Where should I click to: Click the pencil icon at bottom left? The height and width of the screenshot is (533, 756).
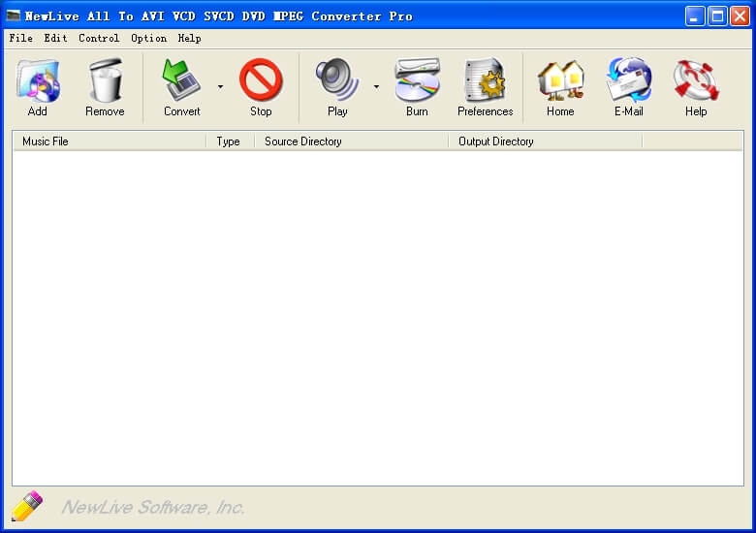click(x=27, y=506)
